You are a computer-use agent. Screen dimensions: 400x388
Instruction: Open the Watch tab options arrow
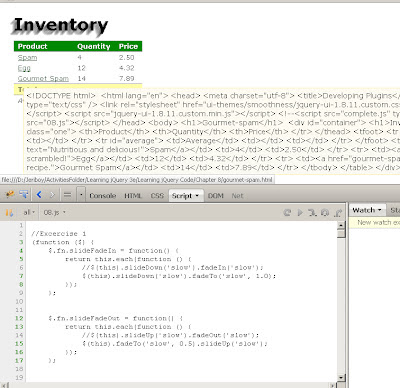click(380, 210)
